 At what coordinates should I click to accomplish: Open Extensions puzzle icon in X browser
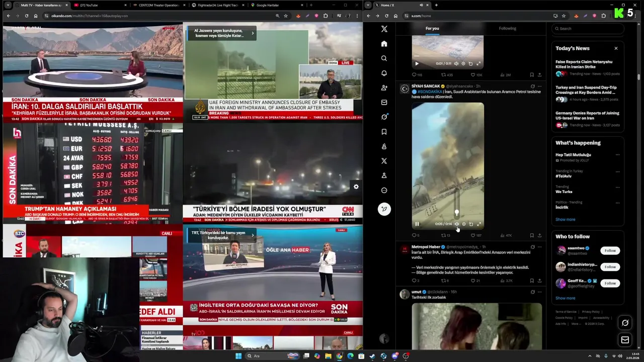click(x=604, y=16)
